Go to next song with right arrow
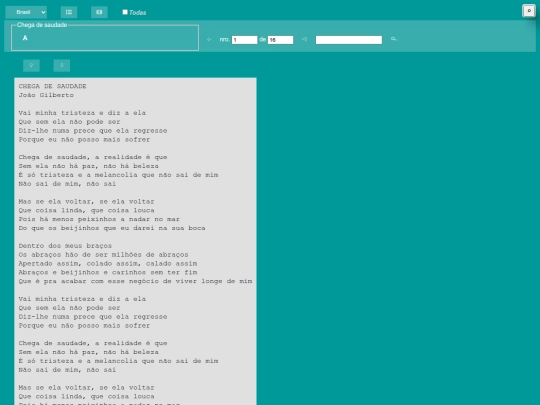Image resolution: width=540 pixels, height=405 pixels. [x=304, y=39]
